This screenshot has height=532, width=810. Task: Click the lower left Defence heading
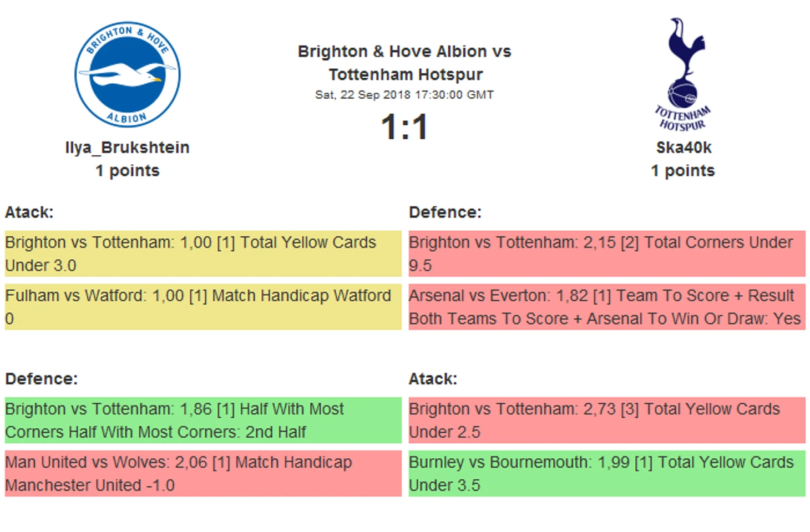click(42, 379)
